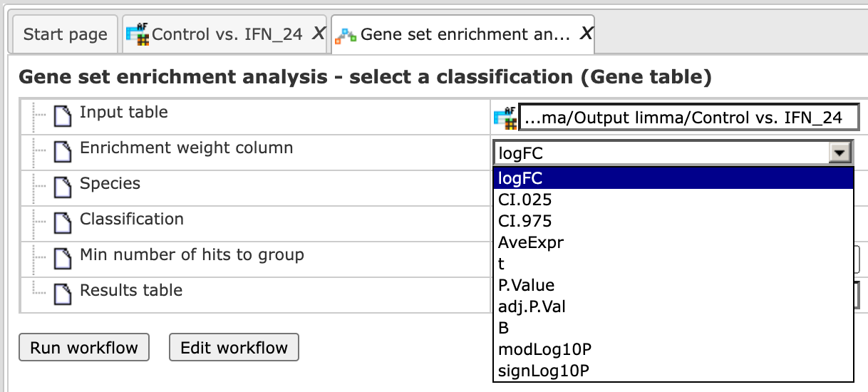Viewport: 868px width, 392px height.
Task: Click the workflow icon on Gene set enrichment tab
Action: tap(346, 34)
